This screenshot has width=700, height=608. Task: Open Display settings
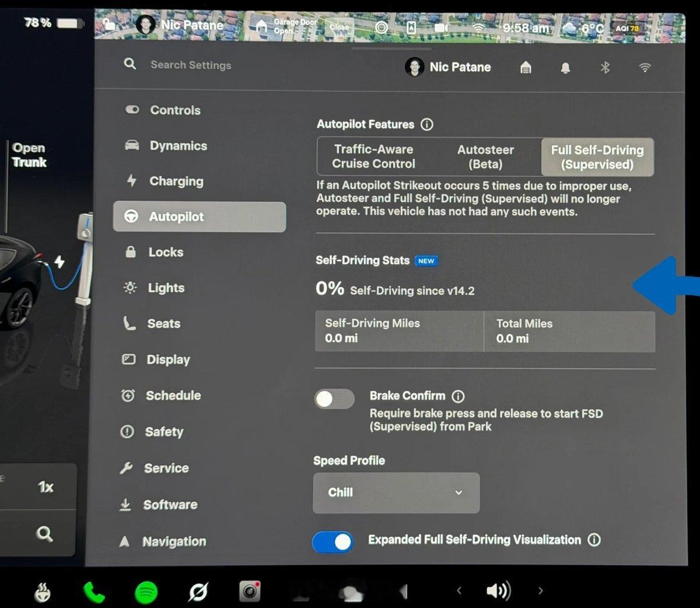(199, 359)
